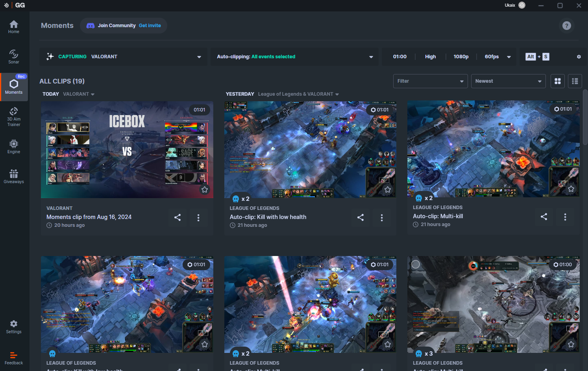
Task: Play the 21 hours ago Multi-kill clip thumbnail
Action: tap(494, 149)
